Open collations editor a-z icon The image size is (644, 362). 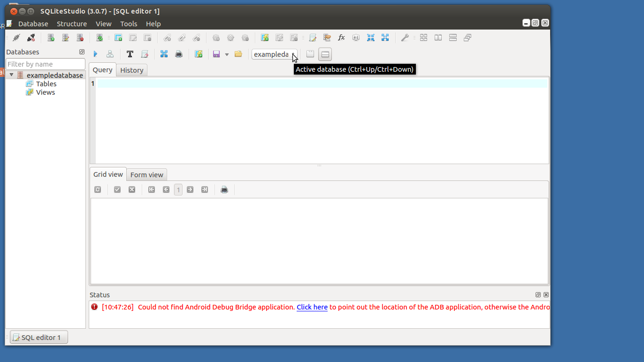[x=356, y=38]
